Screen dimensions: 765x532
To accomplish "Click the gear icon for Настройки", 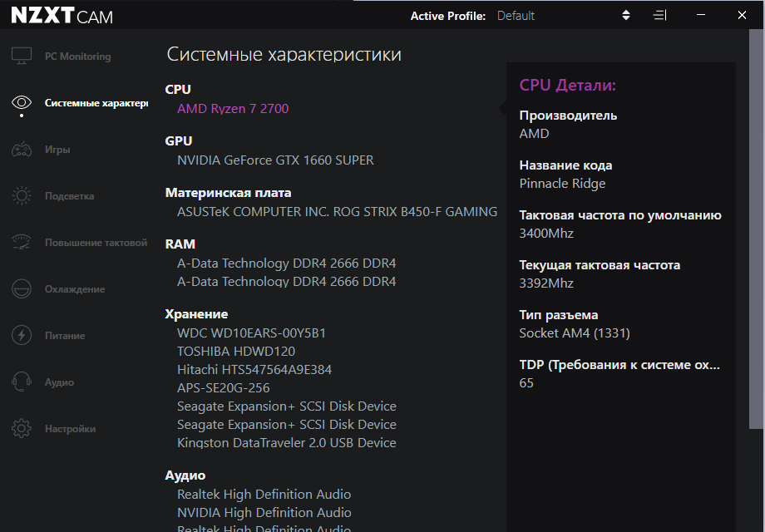I will pos(22,429).
